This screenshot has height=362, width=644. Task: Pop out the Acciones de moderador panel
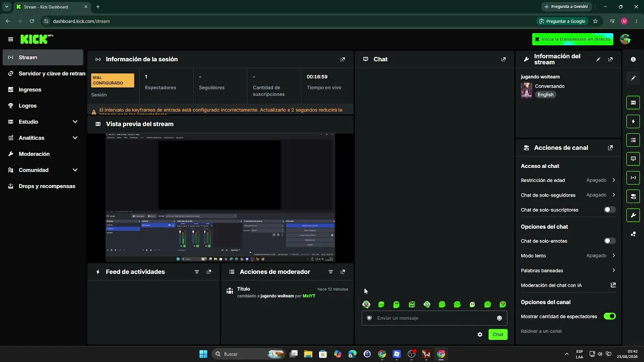pyautogui.click(x=343, y=272)
